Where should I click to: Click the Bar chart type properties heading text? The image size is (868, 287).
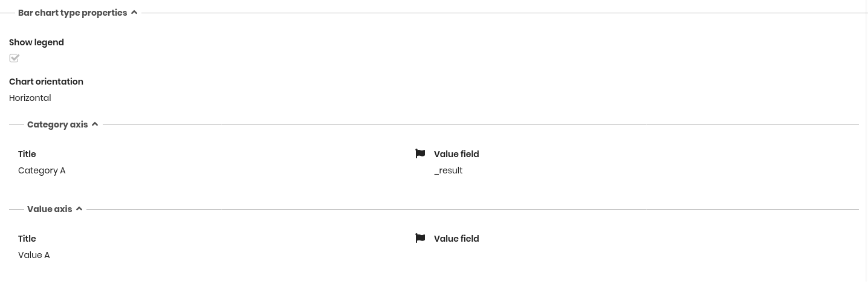click(73, 13)
